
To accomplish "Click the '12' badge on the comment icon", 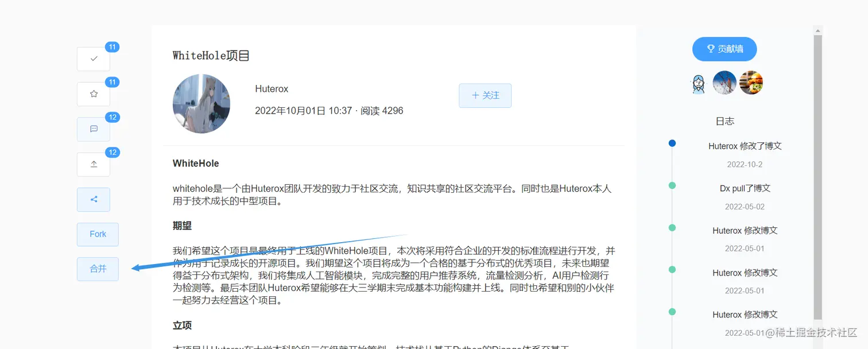I will click(x=113, y=117).
